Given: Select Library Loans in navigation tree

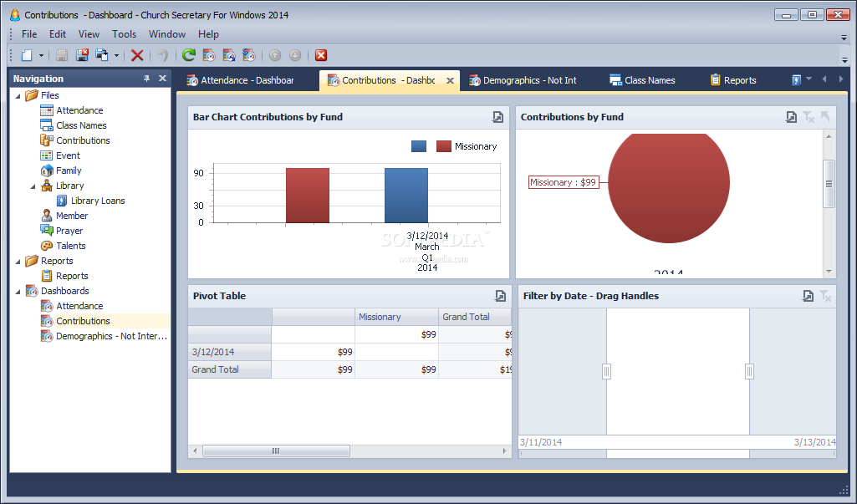Looking at the screenshot, I should pyautogui.click(x=98, y=201).
